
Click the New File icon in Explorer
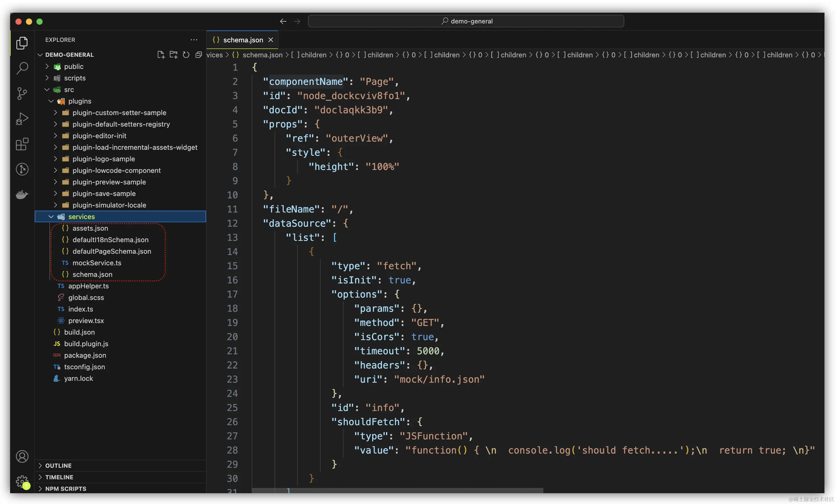click(x=161, y=54)
